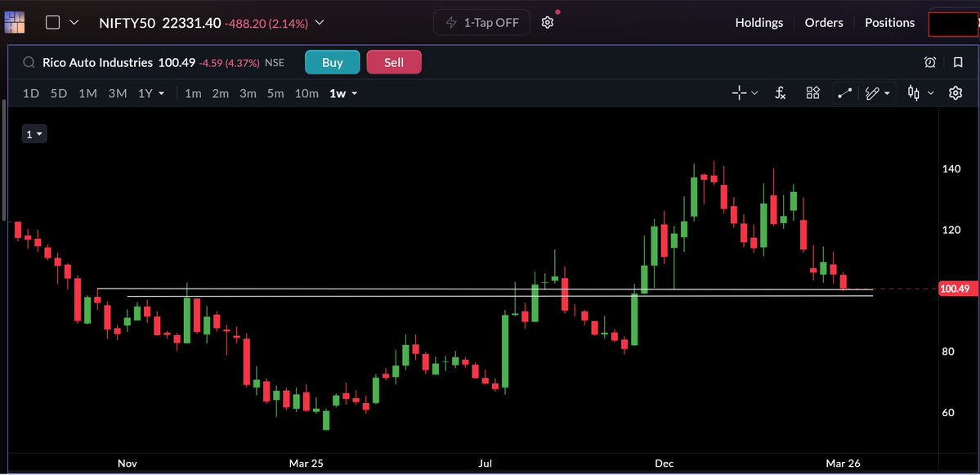Expand the crosshair tool options arrow

click(754, 93)
